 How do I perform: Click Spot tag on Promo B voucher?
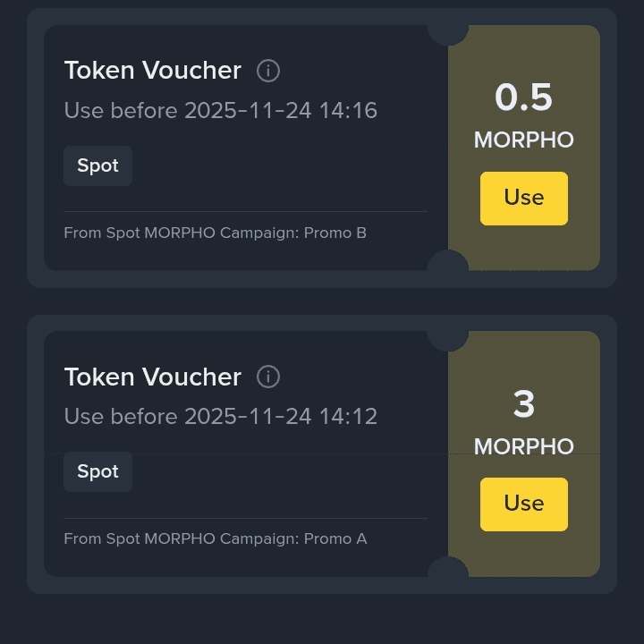97,165
